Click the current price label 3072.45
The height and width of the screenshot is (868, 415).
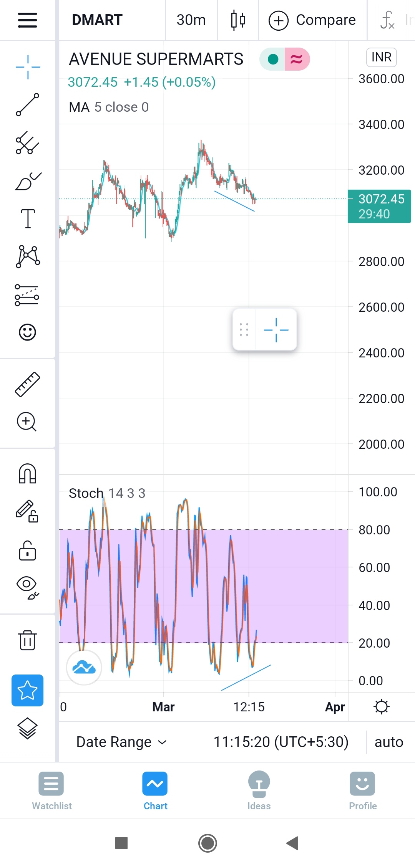click(x=379, y=206)
